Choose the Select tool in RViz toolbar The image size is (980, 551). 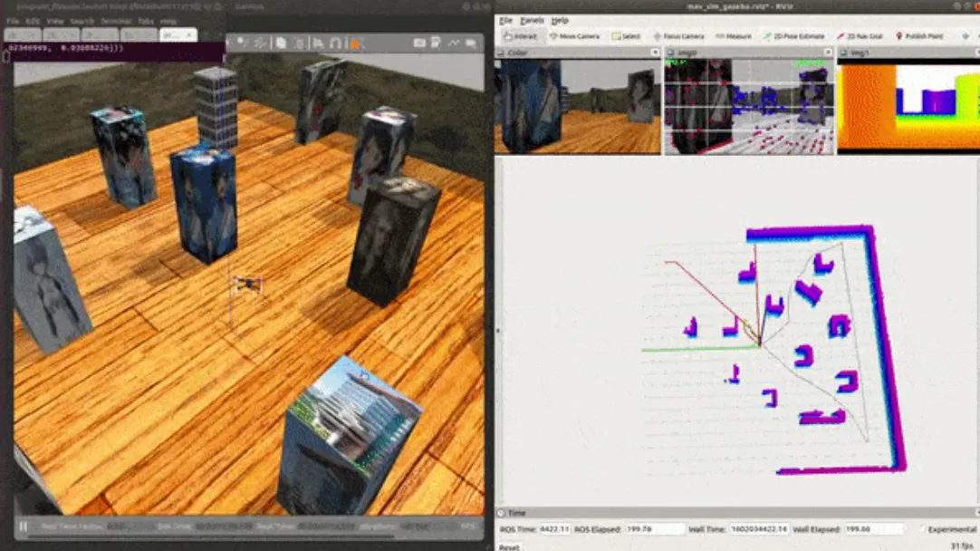coord(626,36)
